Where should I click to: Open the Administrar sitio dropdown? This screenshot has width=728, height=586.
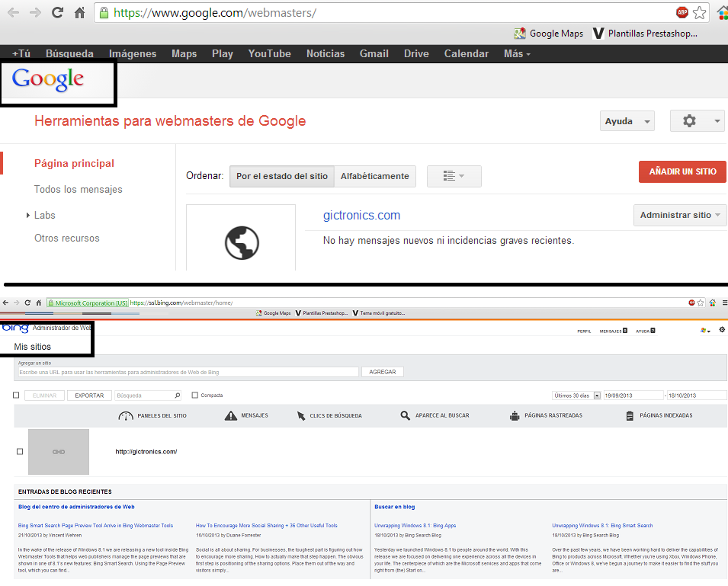pos(681,216)
